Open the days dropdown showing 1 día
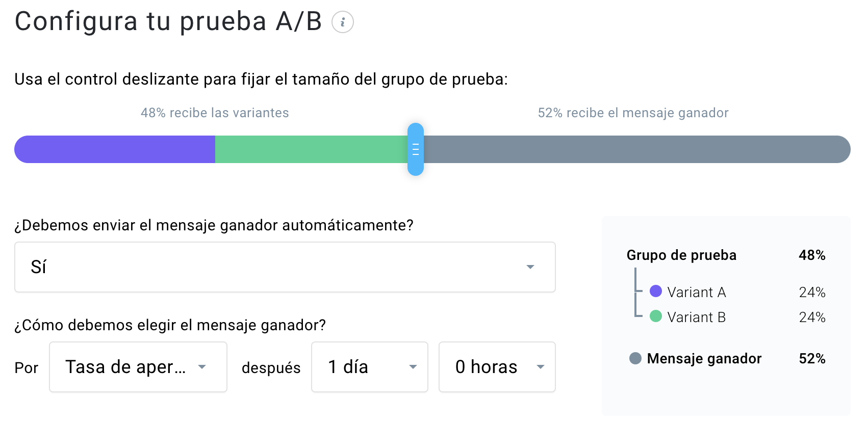 point(369,367)
